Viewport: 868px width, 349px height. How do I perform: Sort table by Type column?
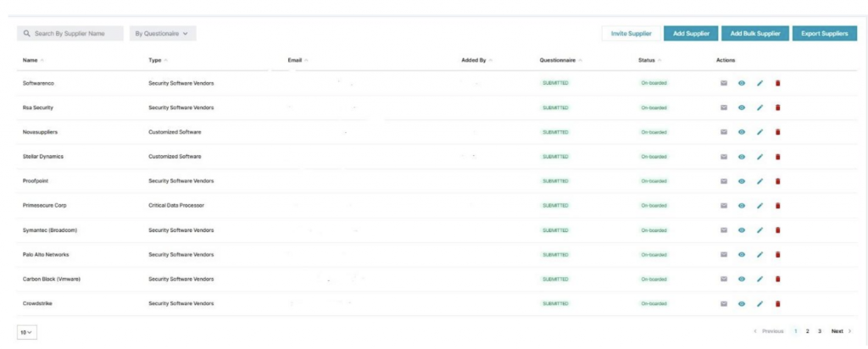pyautogui.click(x=158, y=60)
